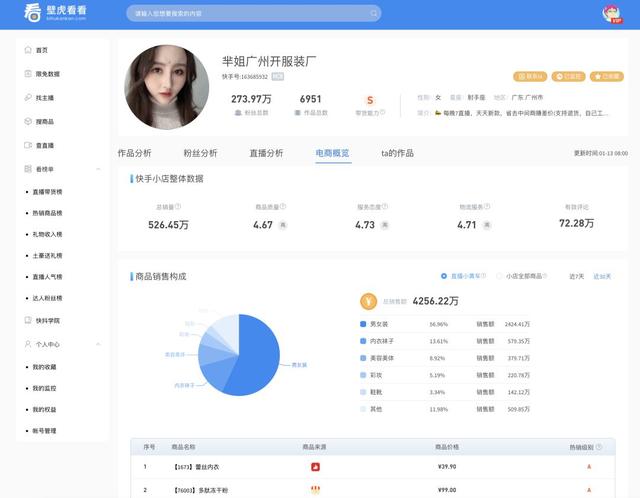640x498 pixels.
Task: Click the 查直播 camera icon
Action: point(28,145)
